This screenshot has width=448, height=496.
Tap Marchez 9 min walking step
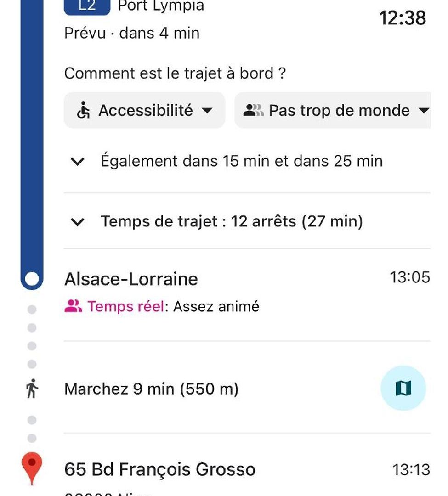pos(151,389)
